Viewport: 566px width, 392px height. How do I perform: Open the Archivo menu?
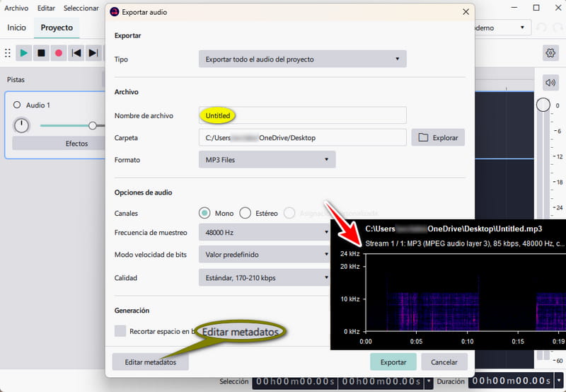(x=16, y=8)
